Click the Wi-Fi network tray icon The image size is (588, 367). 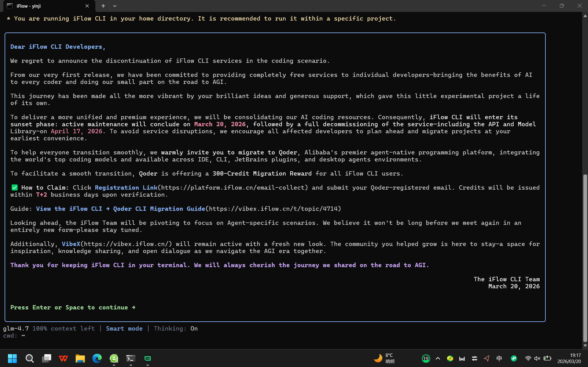point(528,358)
